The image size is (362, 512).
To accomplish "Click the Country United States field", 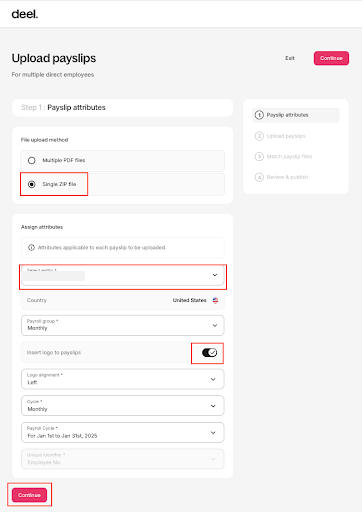I will 123,300.
